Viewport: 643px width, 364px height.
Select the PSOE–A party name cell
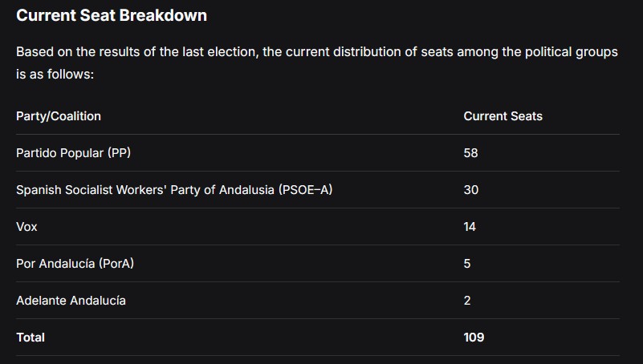(174, 190)
